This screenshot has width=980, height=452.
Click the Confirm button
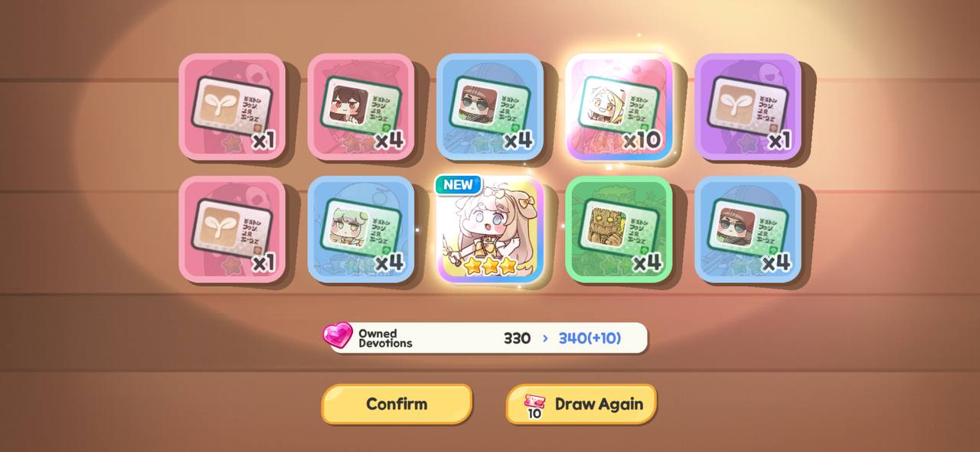pyautogui.click(x=397, y=404)
